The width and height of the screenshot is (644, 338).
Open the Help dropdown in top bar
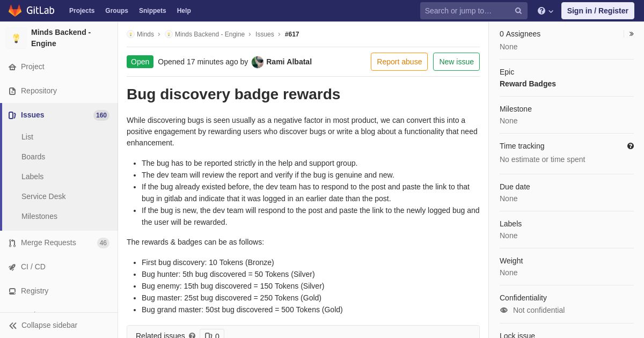pyautogui.click(x=545, y=11)
